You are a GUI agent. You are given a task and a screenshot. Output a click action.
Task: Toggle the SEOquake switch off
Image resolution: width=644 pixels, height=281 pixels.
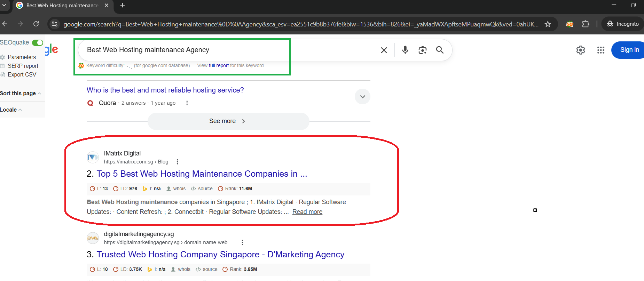pyautogui.click(x=37, y=43)
